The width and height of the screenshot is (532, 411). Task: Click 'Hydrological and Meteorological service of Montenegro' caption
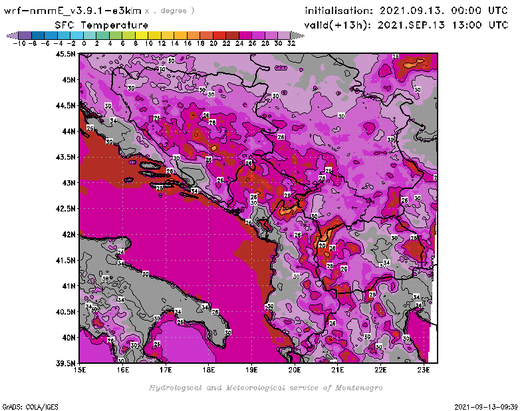[x=265, y=388]
